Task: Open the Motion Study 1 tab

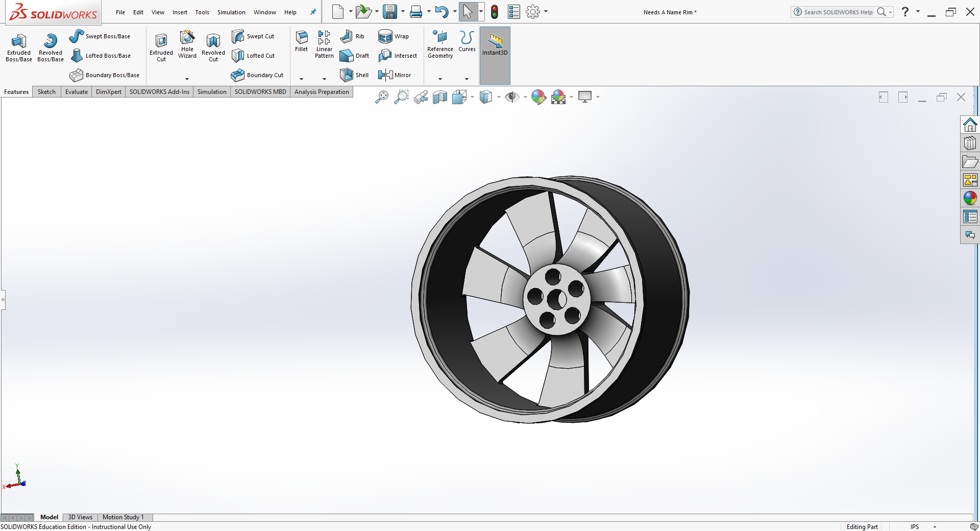Action: click(123, 517)
